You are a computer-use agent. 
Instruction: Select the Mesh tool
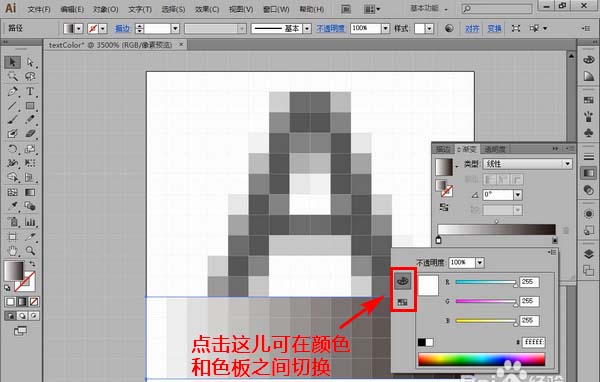coord(13,192)
